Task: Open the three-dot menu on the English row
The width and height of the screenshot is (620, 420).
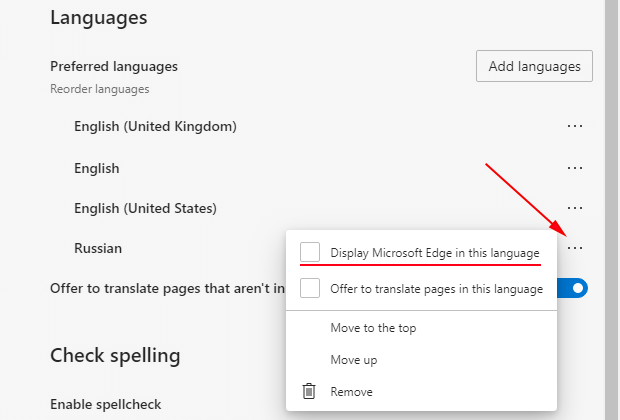Action: coord(575,168)
